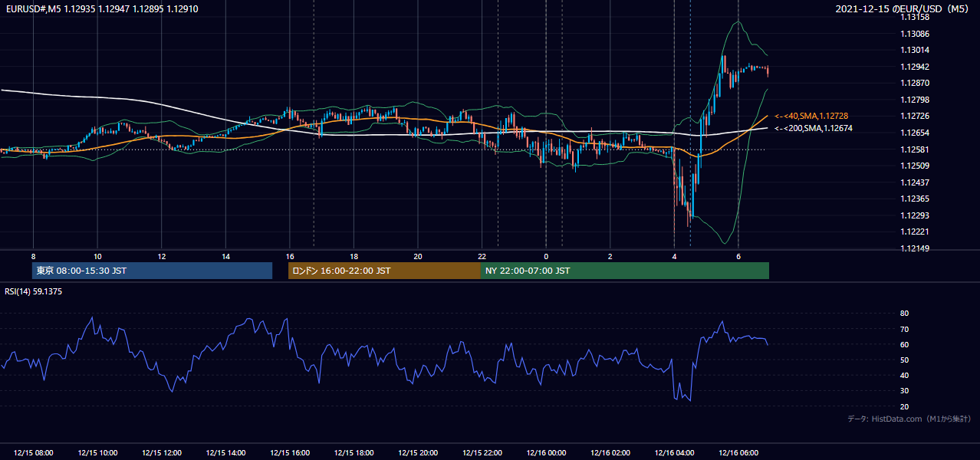The width and height of the screenshot is (980, 460).
Task: Select the ロンドン 16:00-22:00 JST session bar
Action: click(384, 271)
